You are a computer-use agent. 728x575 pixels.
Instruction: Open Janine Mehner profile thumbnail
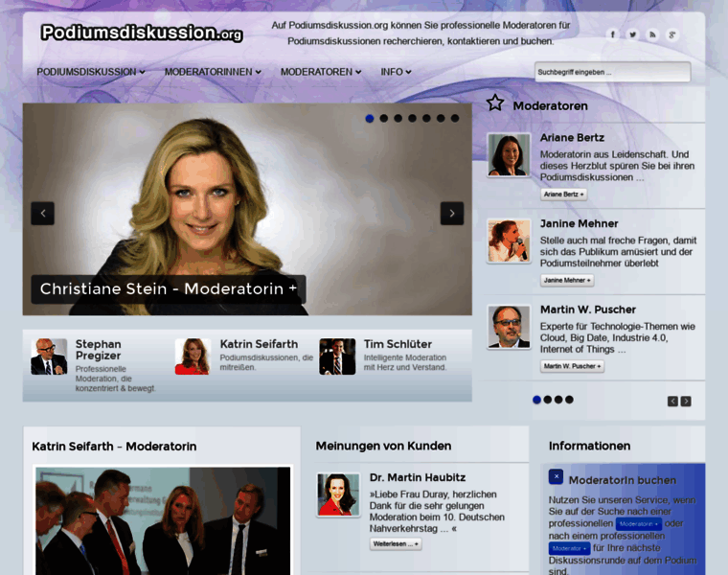(x=509, y=241)
